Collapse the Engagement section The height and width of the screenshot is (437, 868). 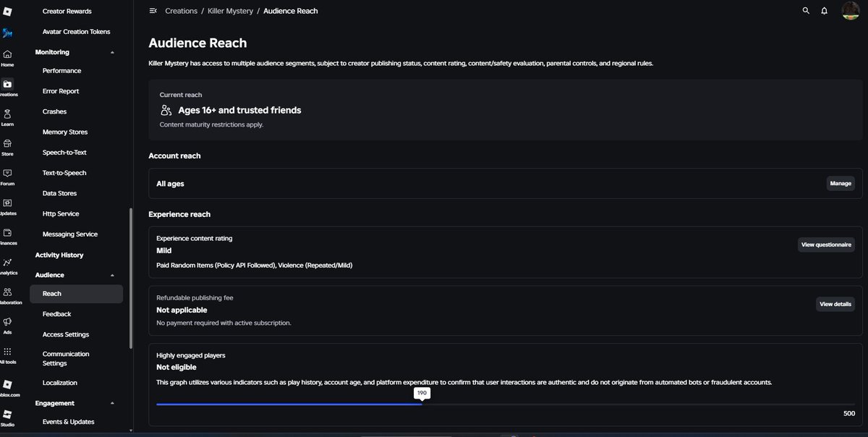tap(112, 403)
